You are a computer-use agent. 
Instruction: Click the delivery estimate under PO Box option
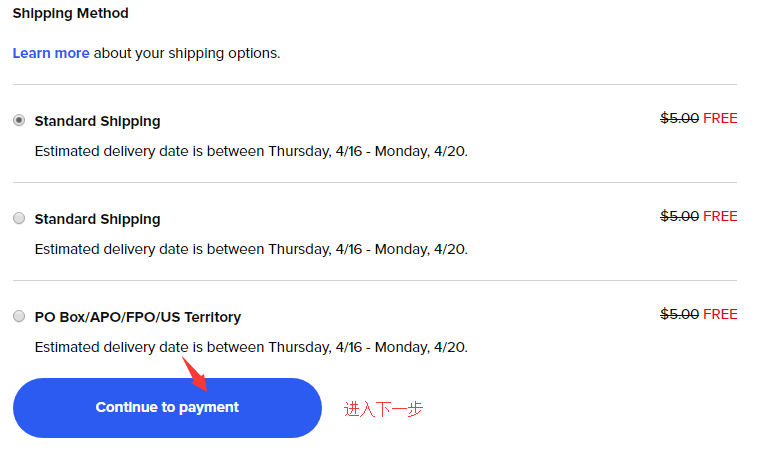click(251, 348)
